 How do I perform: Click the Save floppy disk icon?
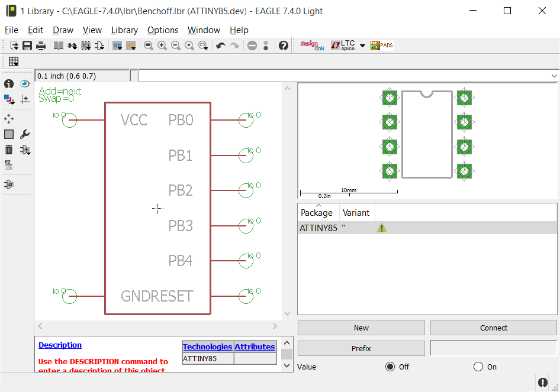click(x=27, y=46)
